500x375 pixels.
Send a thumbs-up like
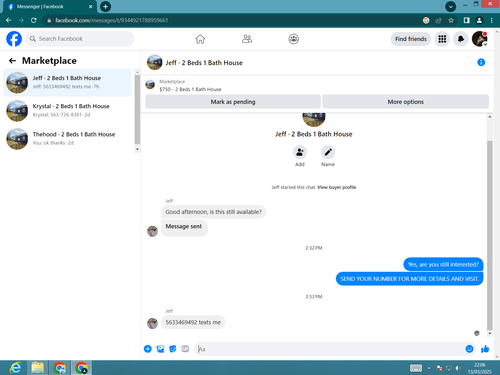pyautogui.click(x=485, y=349)
